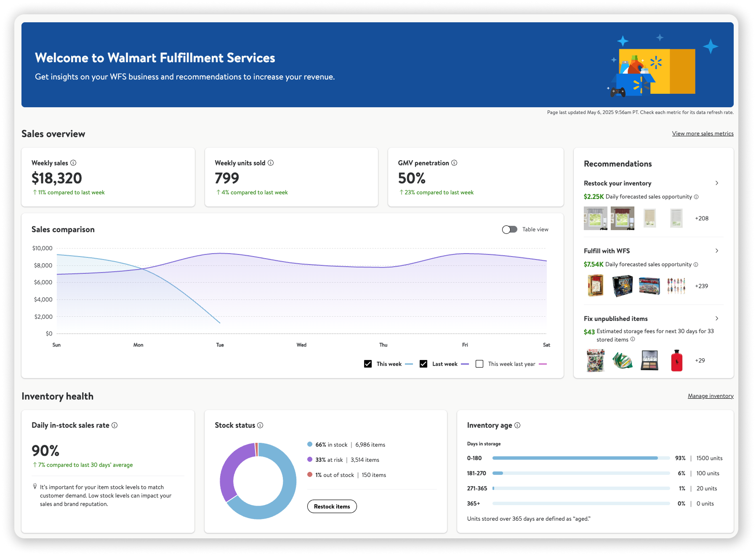Screen dimensions: 756x556
Task: Click the first board game thumbnail under Fulfill with WFS
Action: pos(595,286)
